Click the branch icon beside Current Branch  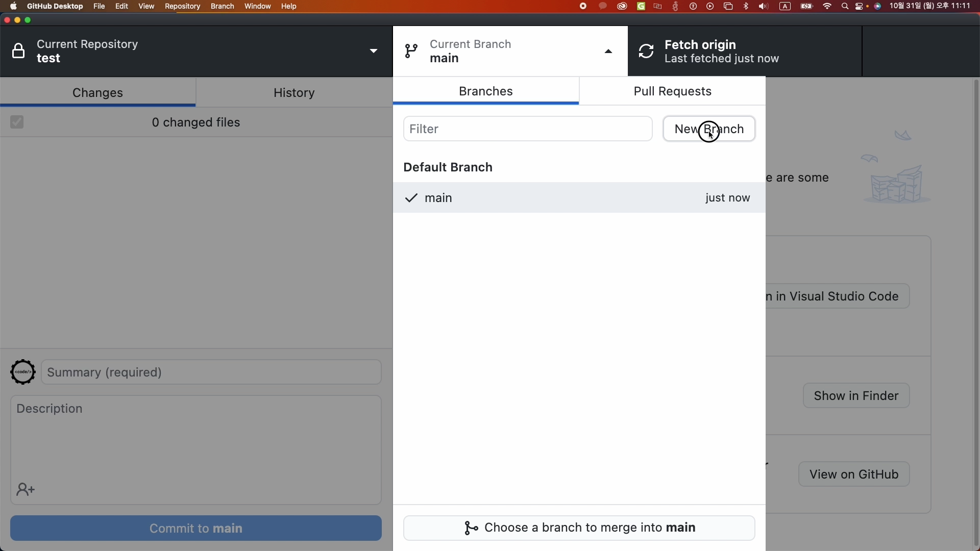411,51
